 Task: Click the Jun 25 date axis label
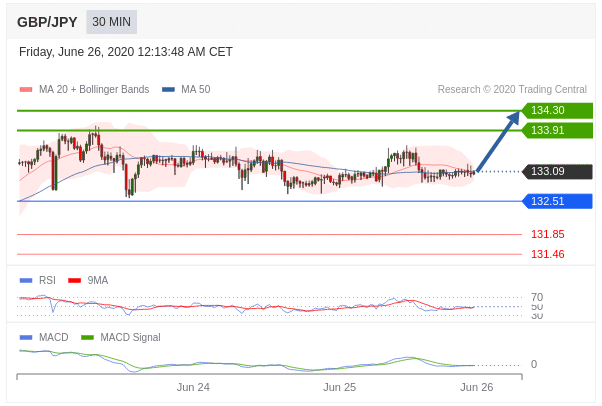[339, 387]
